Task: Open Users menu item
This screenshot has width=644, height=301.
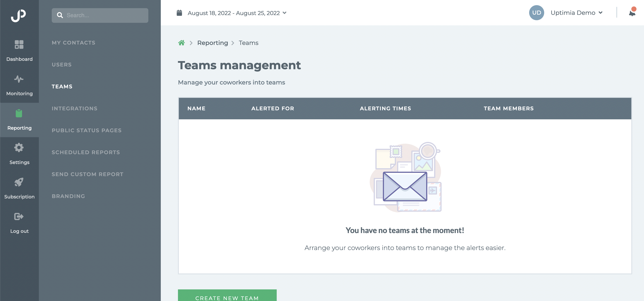Action: pos(62,64)
